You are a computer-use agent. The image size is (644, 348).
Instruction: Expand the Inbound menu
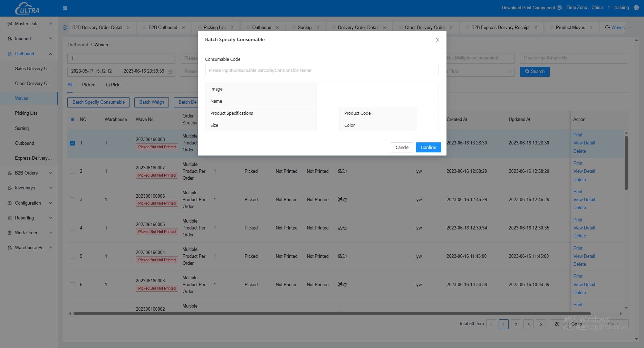pos(50,39)
